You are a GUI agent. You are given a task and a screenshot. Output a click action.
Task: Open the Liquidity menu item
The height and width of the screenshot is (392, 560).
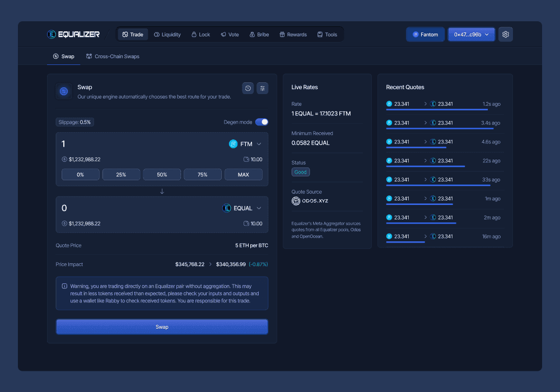(x=167, y=35)
